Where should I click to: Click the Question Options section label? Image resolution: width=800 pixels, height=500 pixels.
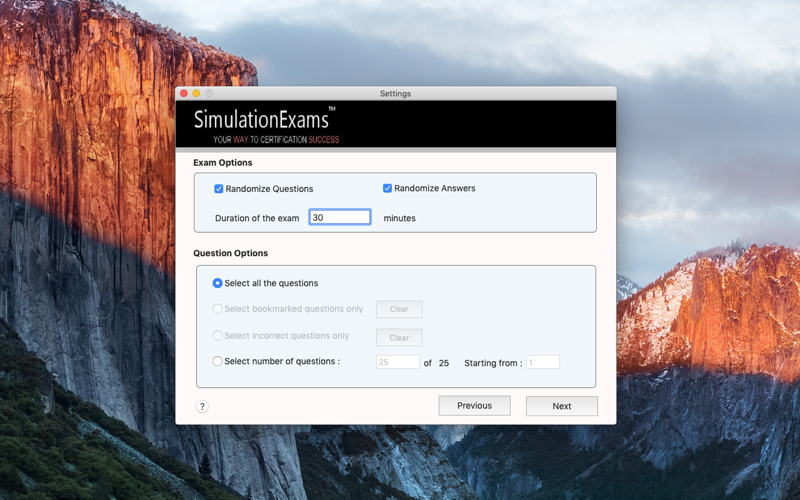pyautogui.click(x=231, y=253)
